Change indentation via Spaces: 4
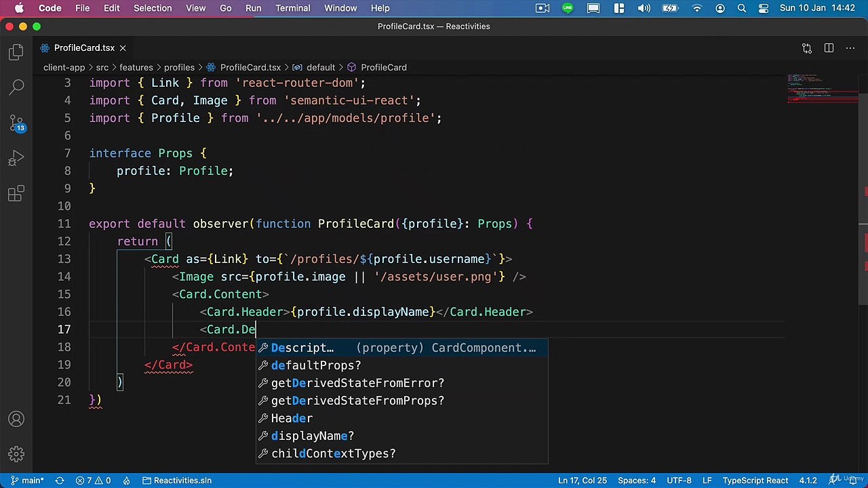The height and width of the screenshot is (488, 868). point(637,481)
